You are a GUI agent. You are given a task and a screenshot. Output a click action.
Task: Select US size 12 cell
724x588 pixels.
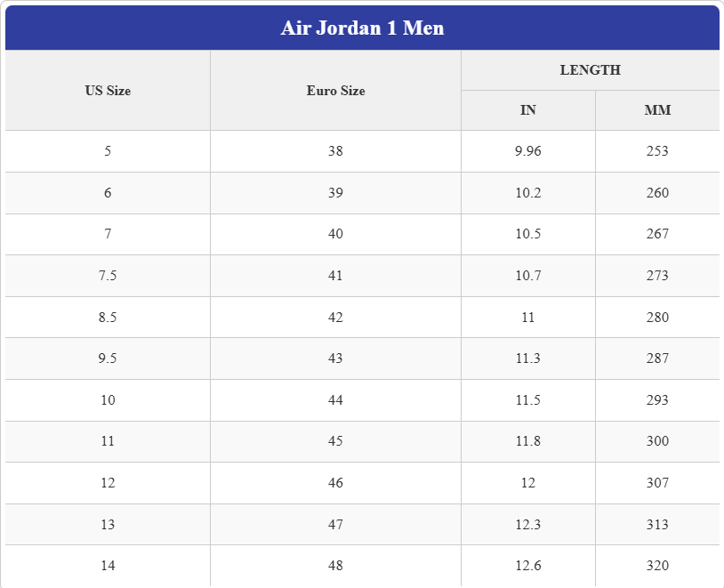coord(108,483)
